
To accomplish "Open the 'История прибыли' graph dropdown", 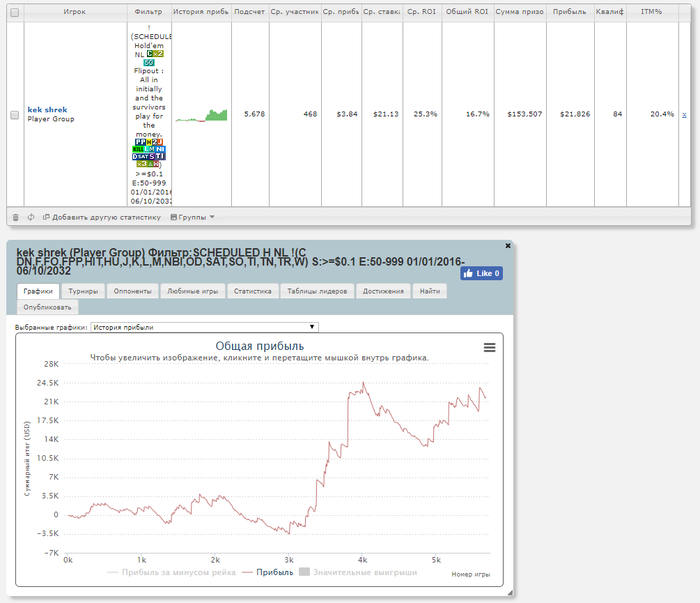I will click(204, 327).
